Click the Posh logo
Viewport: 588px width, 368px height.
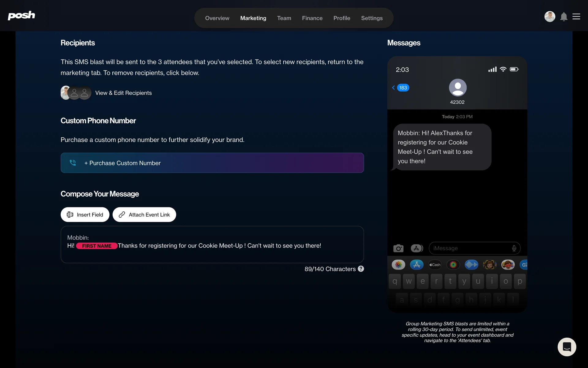pos(21,15)
